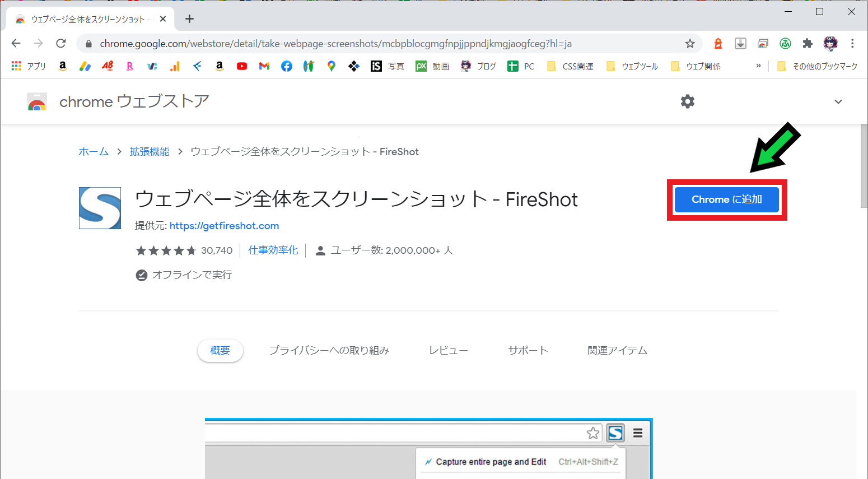868x479 pixels.
Task: Open the teal VC bookmark icon
Action: pyautogui.click(x=152, y=66)
